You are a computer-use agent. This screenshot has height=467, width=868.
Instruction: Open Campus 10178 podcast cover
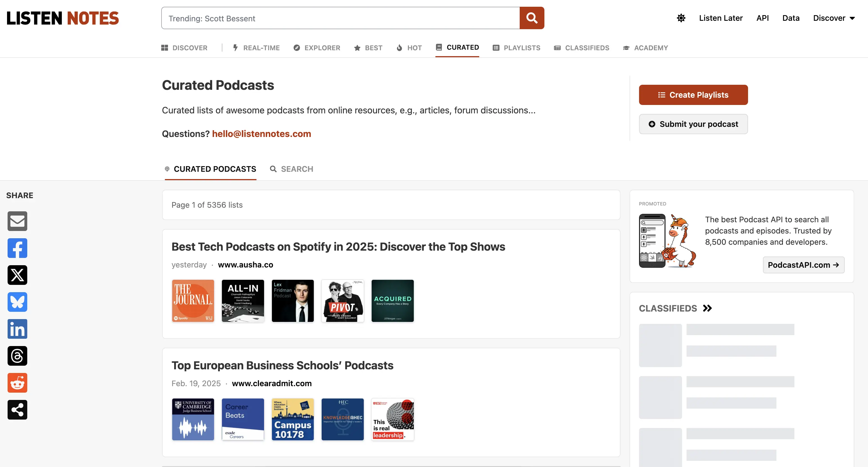point(293,420)
